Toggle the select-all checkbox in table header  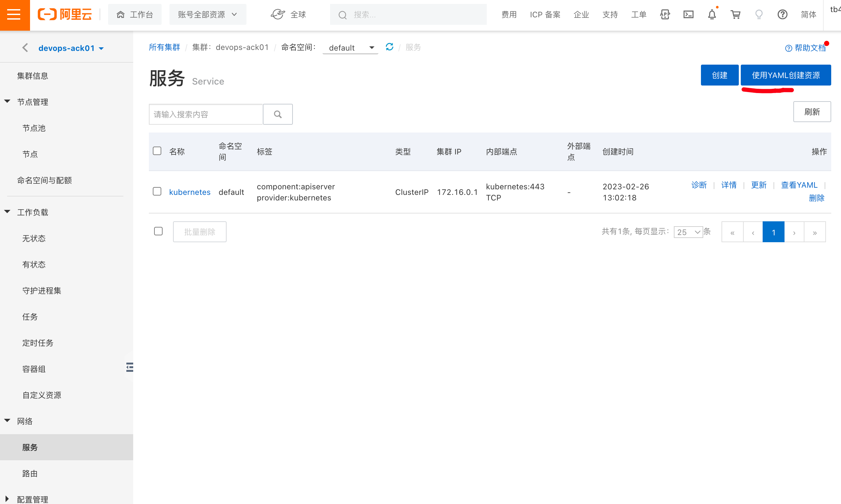pyautogui.click(x=157, y=151)
